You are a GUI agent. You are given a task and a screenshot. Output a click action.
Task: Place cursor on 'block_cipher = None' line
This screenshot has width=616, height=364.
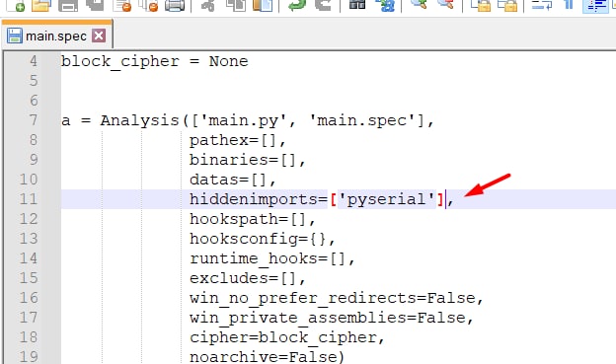click(x=155, y=61)
